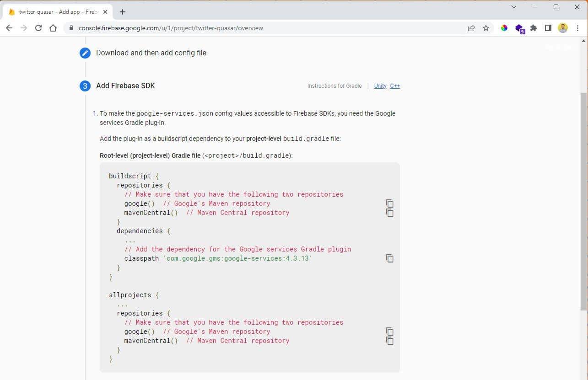The image size is (588, 380).
Task: Click the classpath 'com.google.gms:google-services:4.3.13' code line
Action: click(218, 258)
